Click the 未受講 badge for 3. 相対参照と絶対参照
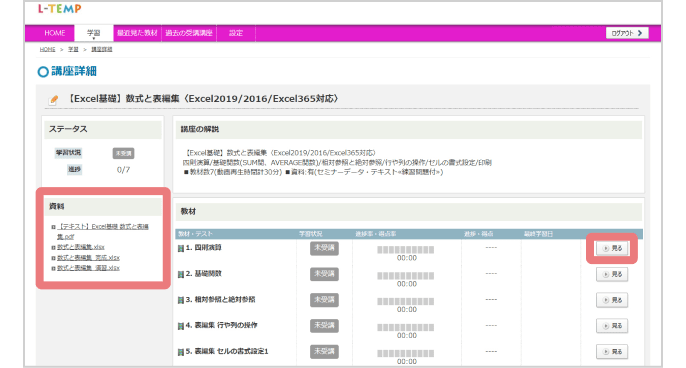The height and width of the screenshot is (368, 686). 324,300
